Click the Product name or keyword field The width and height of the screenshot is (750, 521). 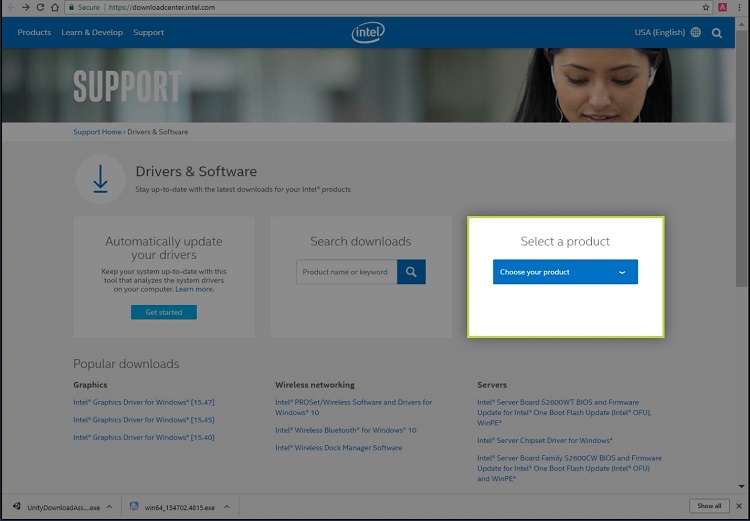[x=346, y=272]
